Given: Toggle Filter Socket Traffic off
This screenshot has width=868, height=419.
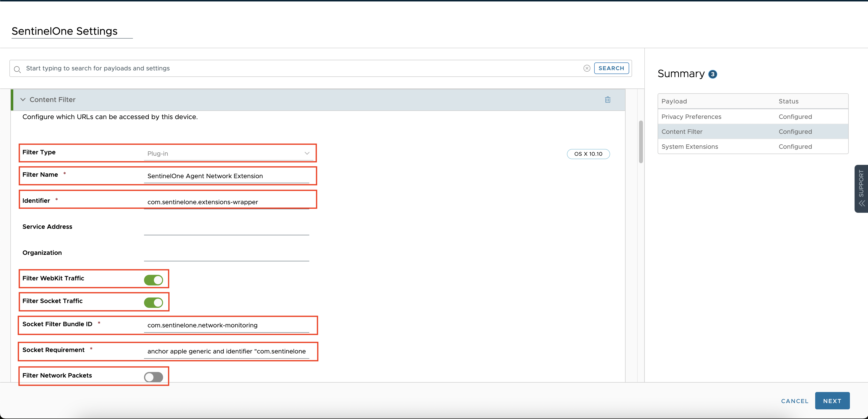Looking at the screenshot, I should pos(153,303).
